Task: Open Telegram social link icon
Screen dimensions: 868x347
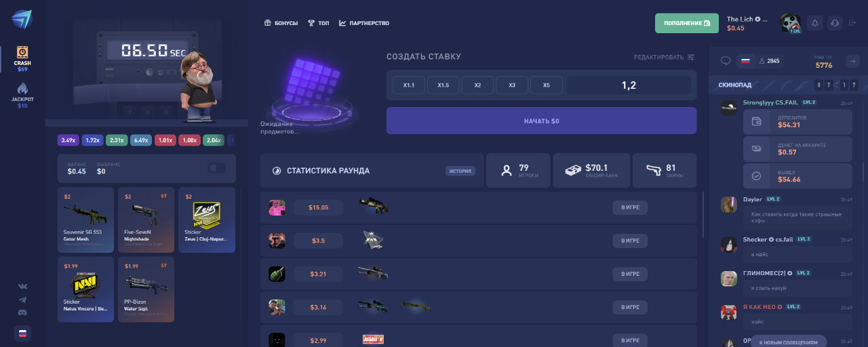Action: point(22,299)
